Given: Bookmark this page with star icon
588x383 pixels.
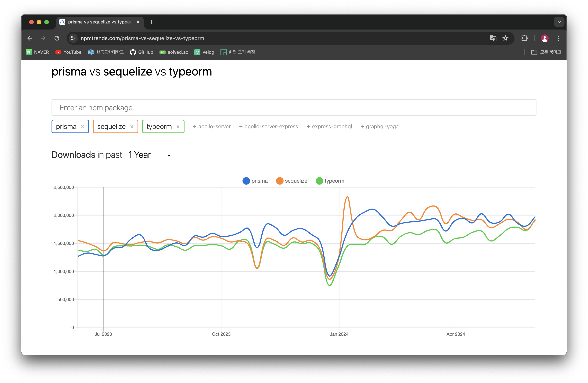Looking at the screenshot, I should pos(505,38).
